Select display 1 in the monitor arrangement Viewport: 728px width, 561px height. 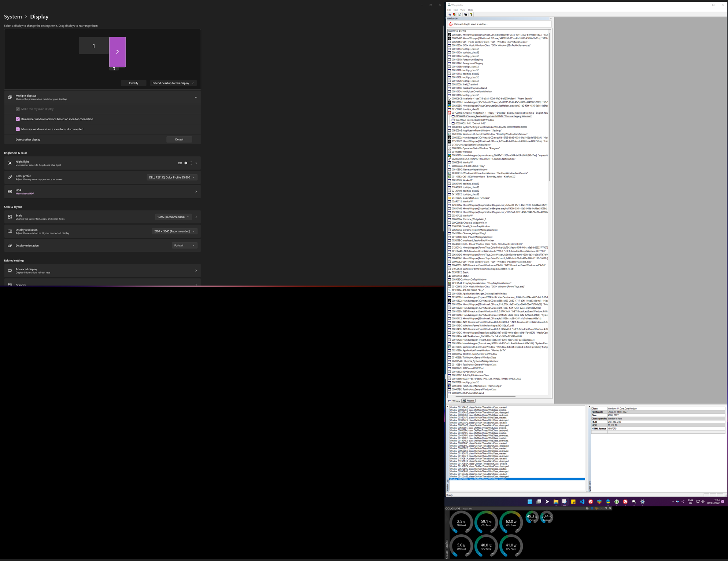[x=94, y=46]
